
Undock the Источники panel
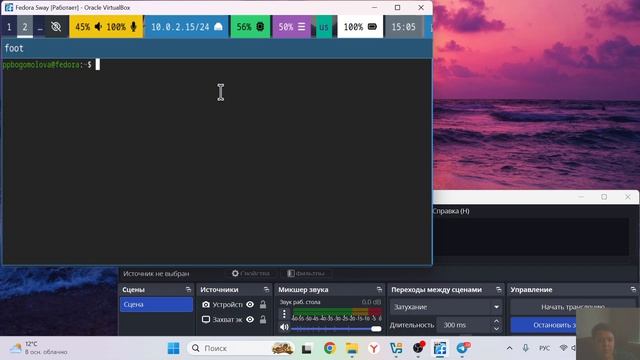tap(267, 289)
